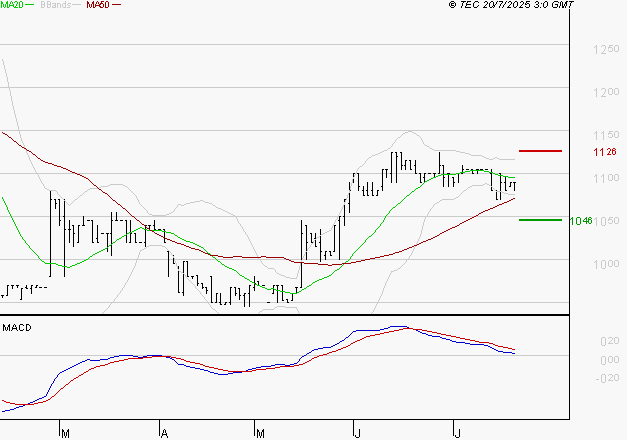Click the 1250 price axis label
The image size is (627, 440).
coord(606,50)
